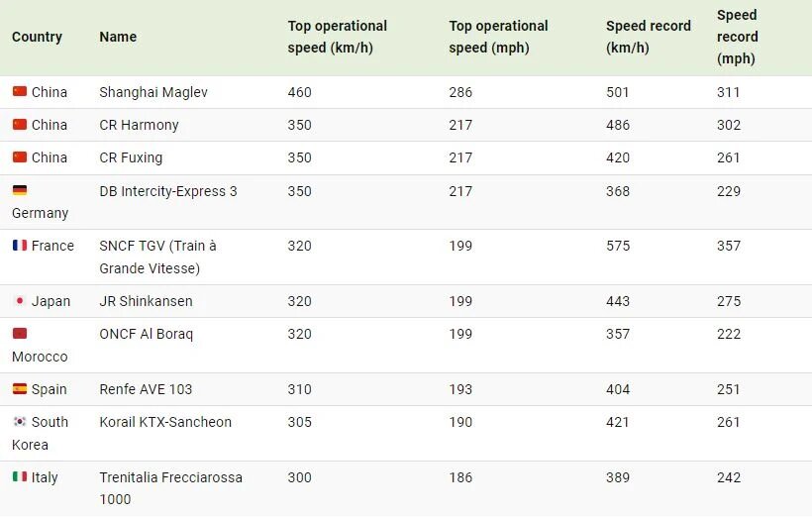Click the Shanghai Maglev name cell
Screen dimensions: 812x517
click(153, 92)
